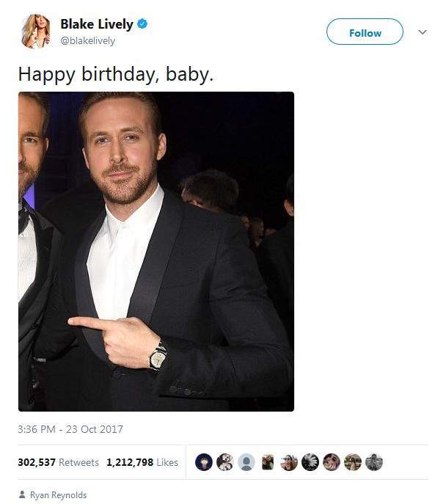Click the tagged-person icon below the counts
This screenshot has height=504, width=446.
point(22,495)
